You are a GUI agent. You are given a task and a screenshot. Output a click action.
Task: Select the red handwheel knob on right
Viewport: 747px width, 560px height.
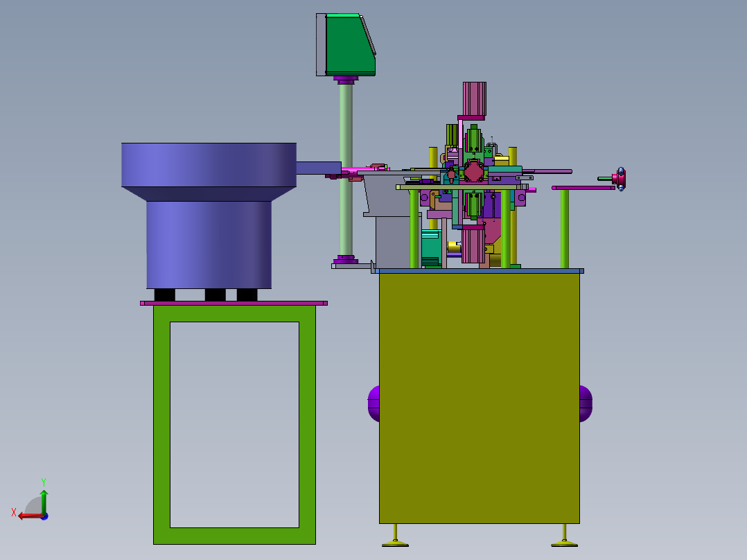tap(619, 180)
